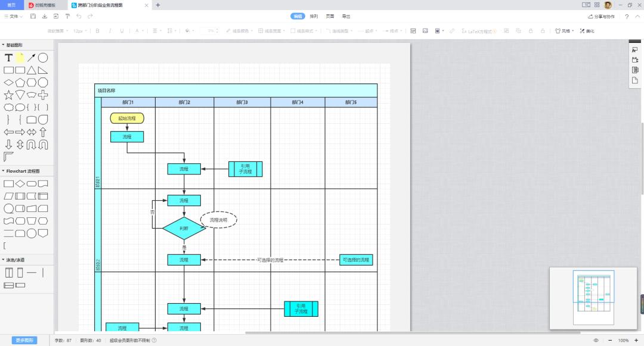
Task: Open a new tab with plus button
Action: (x=157, y=5)
